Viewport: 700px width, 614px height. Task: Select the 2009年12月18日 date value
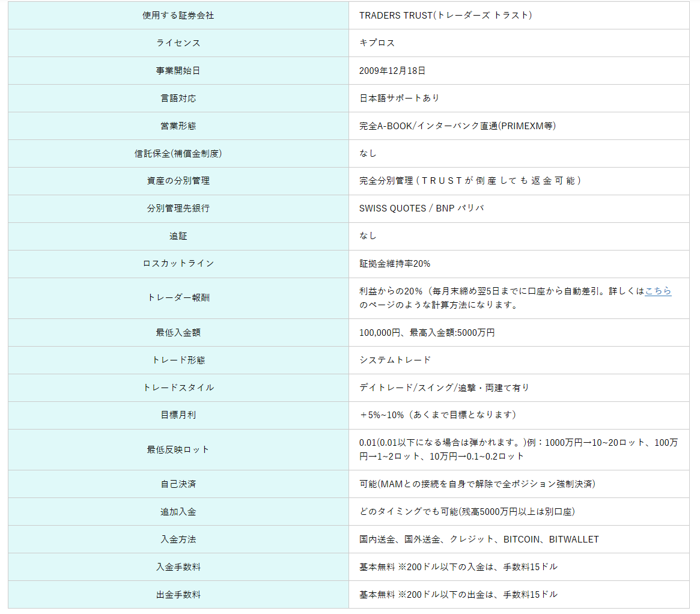click(392, 70)
